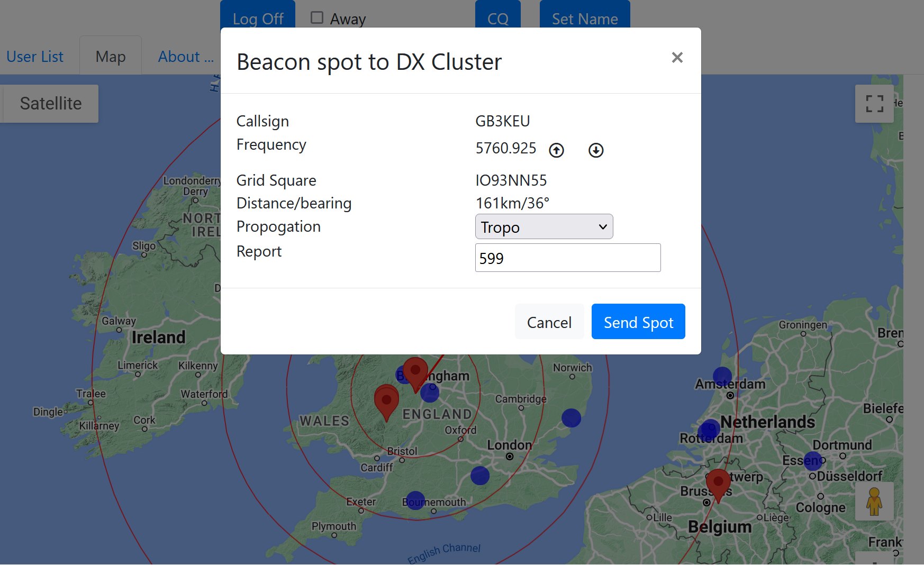Send the beacon spot to the cluster
Screen dimensions: 924x565
[x=638, y=322]
